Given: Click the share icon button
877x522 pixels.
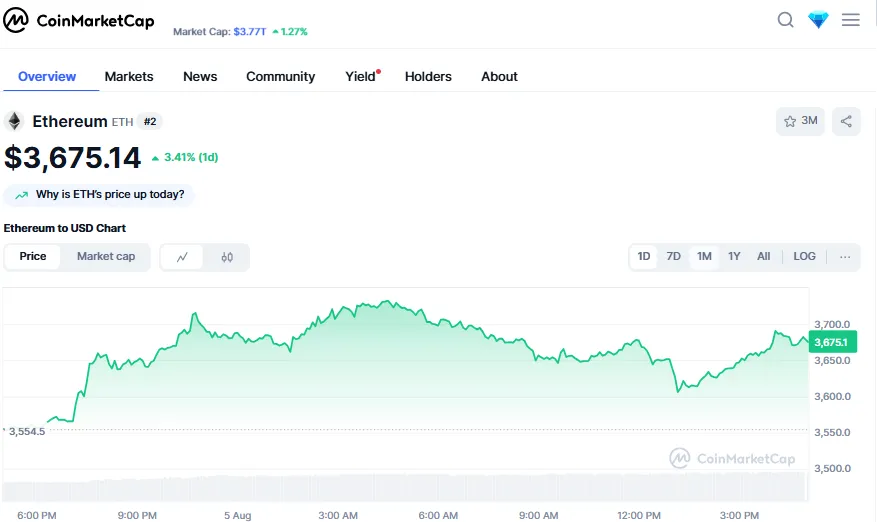Looking at the screenshot, I should point(846,121).
